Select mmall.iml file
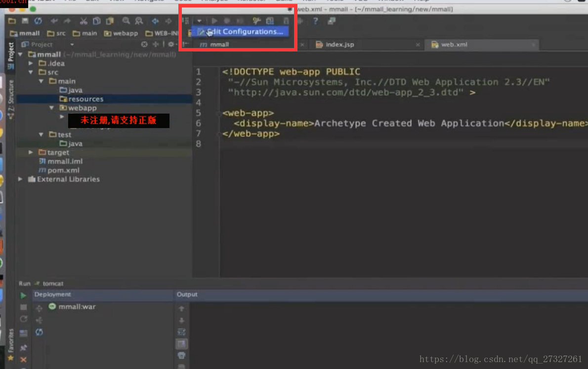The width and height of the screenshot is (588, 369). tap(61, 161)
